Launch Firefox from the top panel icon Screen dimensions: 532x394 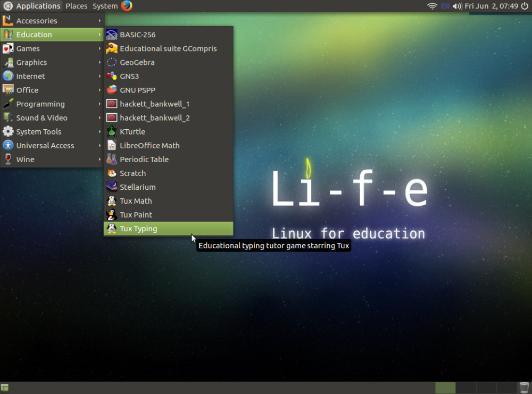click(127, 6)
